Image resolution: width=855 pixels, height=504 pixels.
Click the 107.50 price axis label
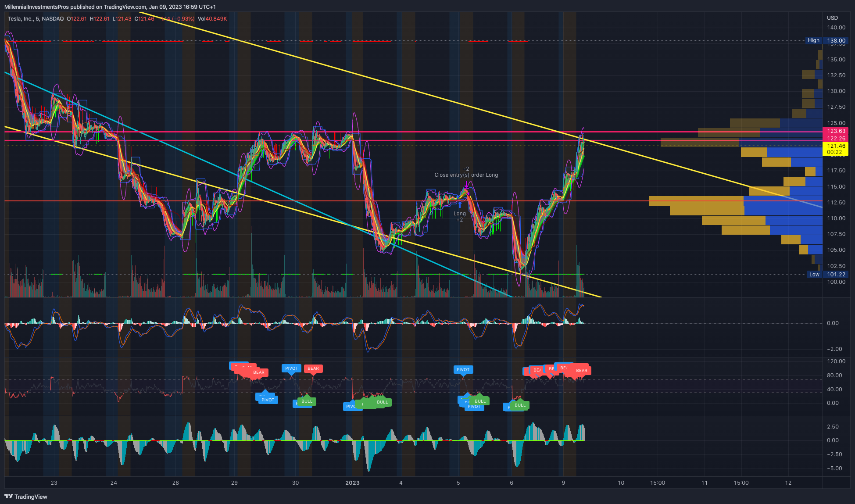coord(836,234)
